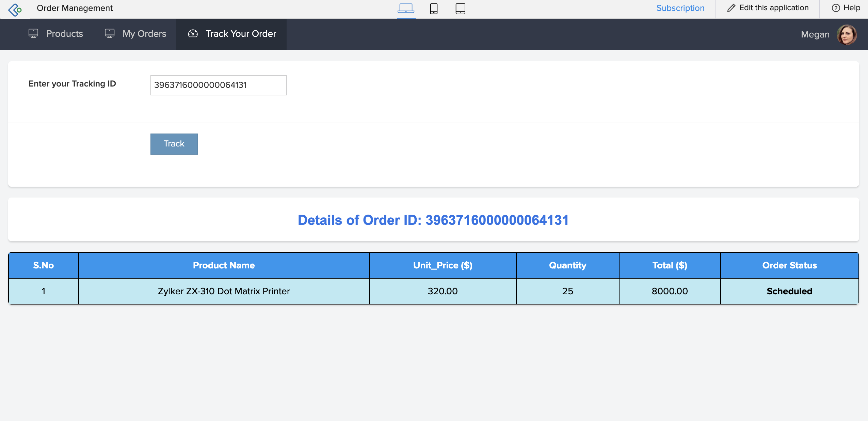The image size is (868, 421).
Task: Switch to the Products tab
Action: tap(64, 33)
